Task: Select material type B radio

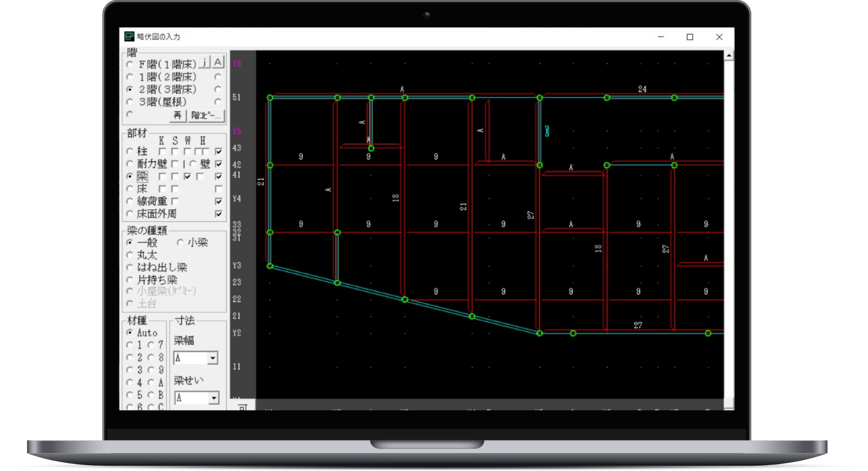Action: (151, 395)
